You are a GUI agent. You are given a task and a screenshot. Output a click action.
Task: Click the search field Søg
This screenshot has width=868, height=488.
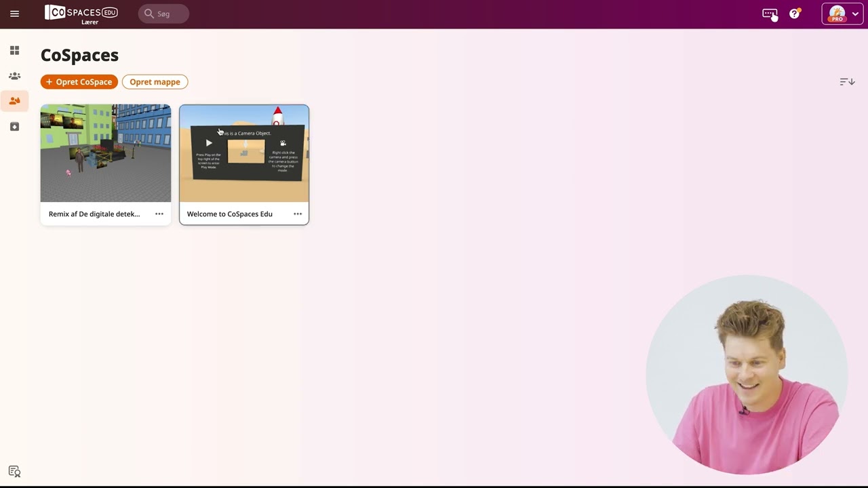163,14
